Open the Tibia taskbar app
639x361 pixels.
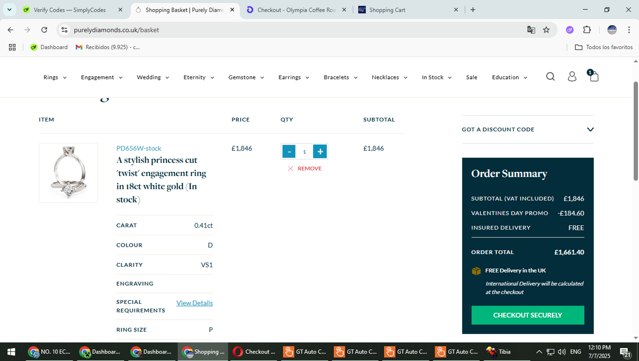point(499,352)
